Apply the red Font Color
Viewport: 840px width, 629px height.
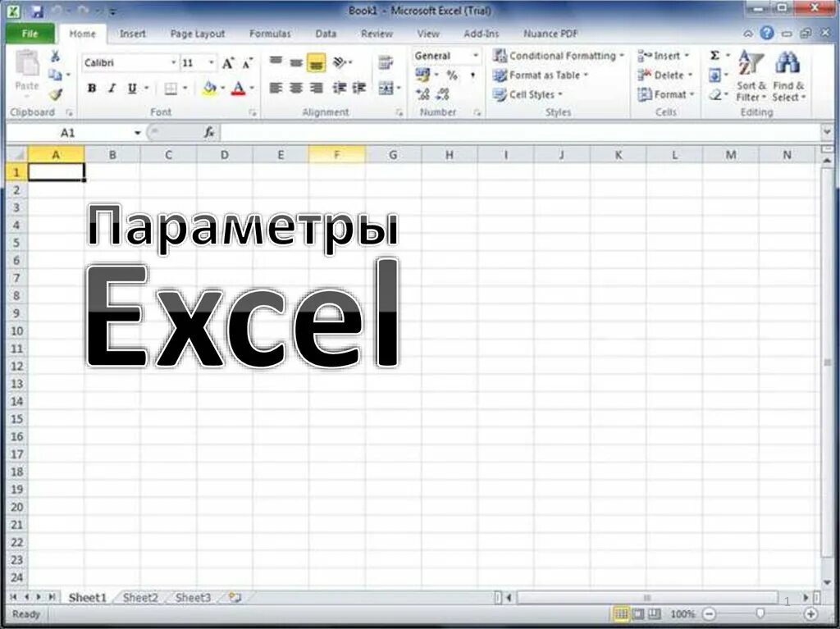[239, 88]
